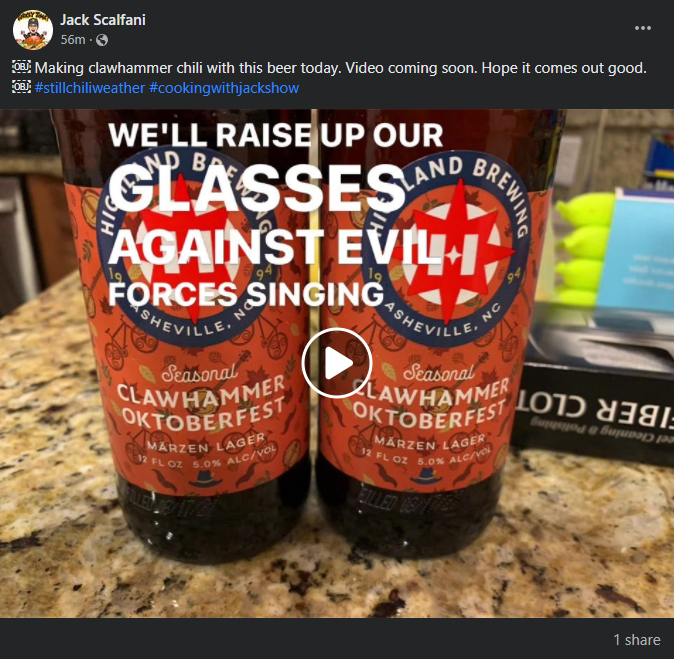The height and width of the screenshot is (659, 674).
Task: Play the video with center play button
Action: tap(337, 363)
